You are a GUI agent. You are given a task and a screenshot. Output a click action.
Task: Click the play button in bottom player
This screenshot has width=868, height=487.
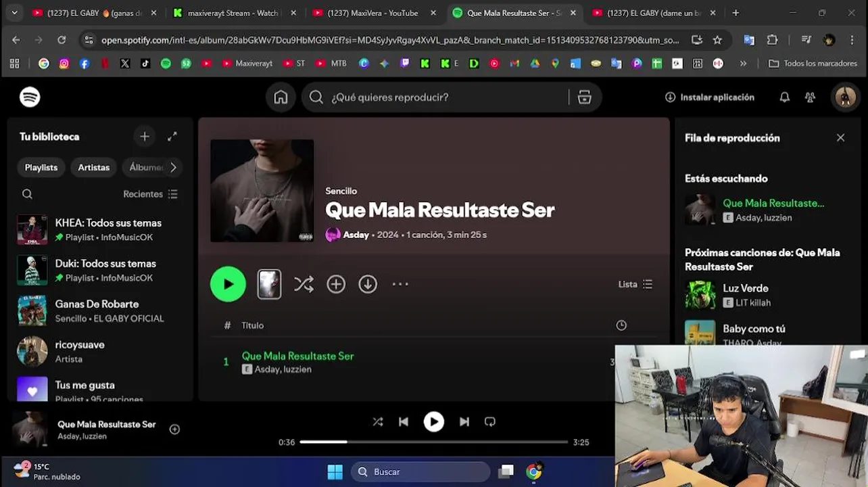click(x=433, y=422)
